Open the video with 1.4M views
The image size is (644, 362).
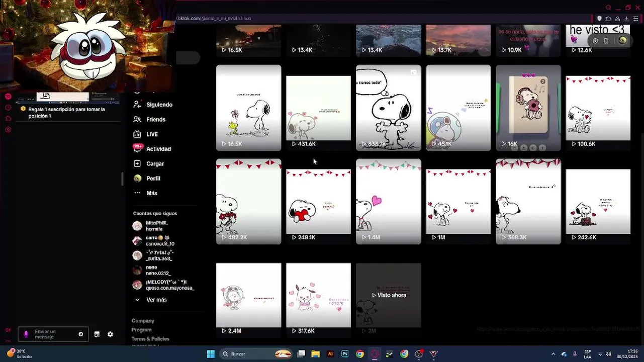tap(388, 202)
